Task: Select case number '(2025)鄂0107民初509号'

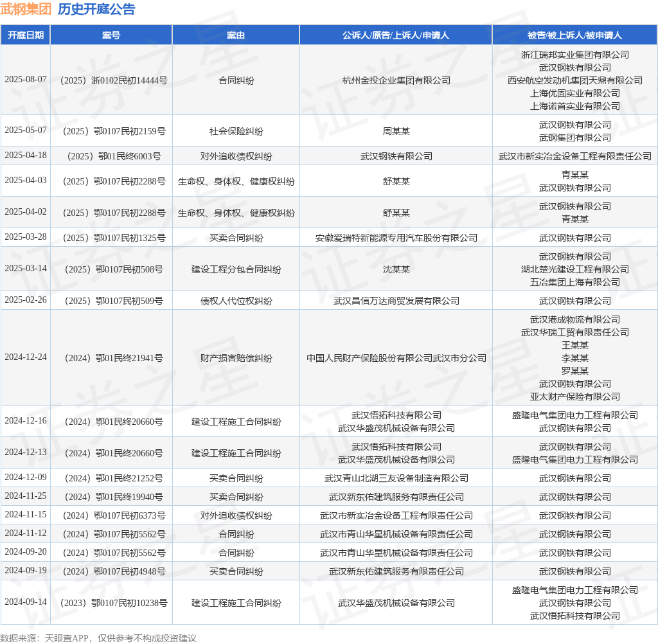Action: 113,301
